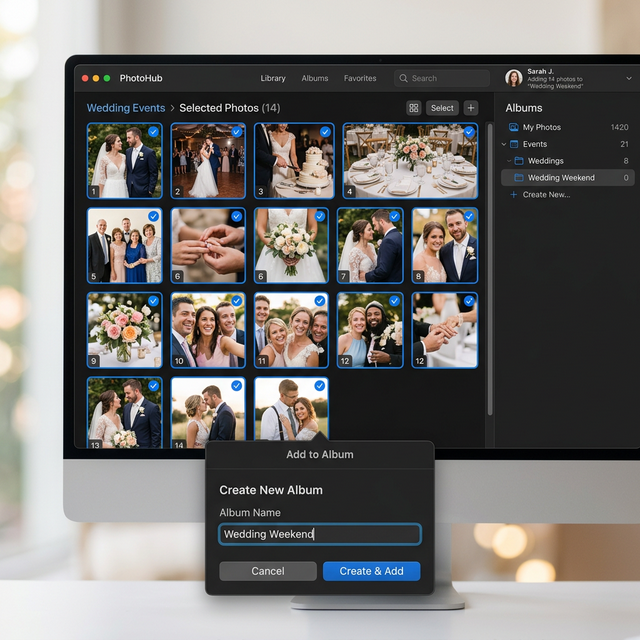This screenshot has width=640, height=640.
Task: Uncheck photo 9 flower vase checkmark
Action: (153, 301)
